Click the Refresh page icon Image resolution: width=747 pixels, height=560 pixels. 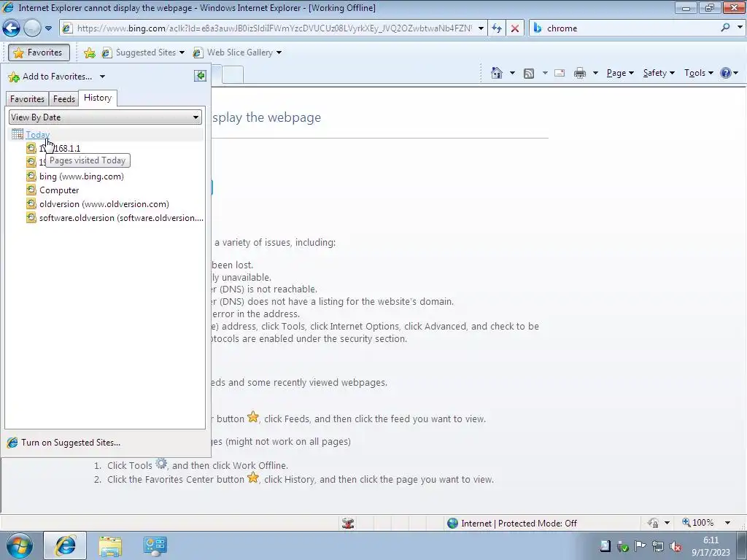(496, 28)
